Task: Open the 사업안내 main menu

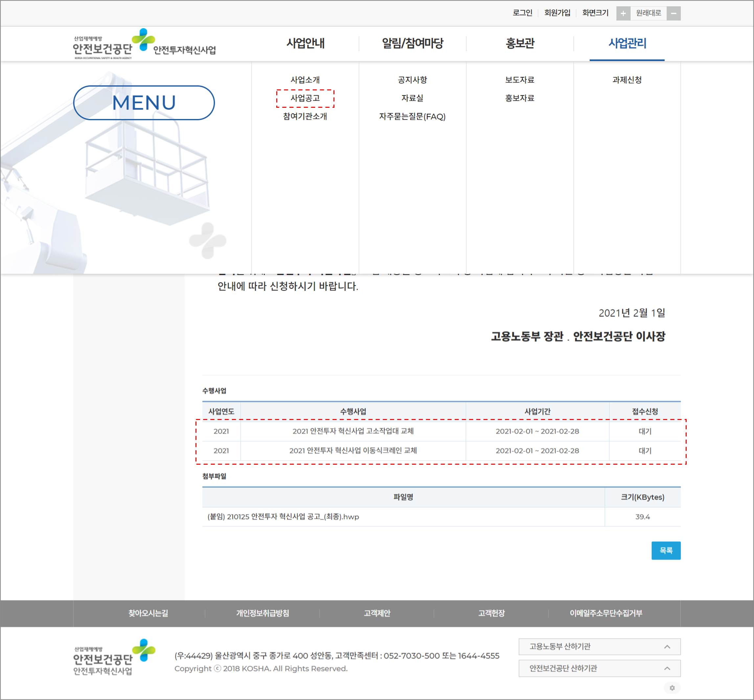Action: tap(305, 43)
